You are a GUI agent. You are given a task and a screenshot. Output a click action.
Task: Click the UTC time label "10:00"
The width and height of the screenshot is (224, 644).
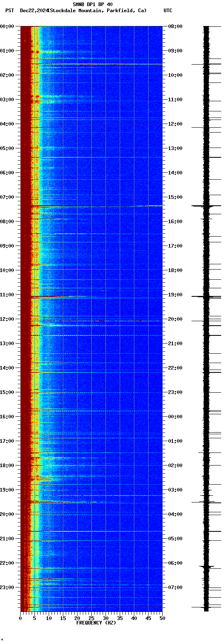[x=175, y=75]
